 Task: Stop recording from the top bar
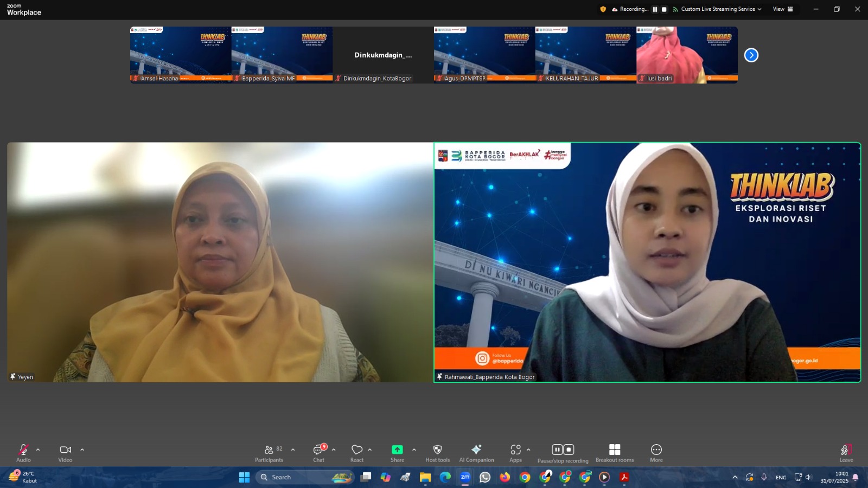664,9
